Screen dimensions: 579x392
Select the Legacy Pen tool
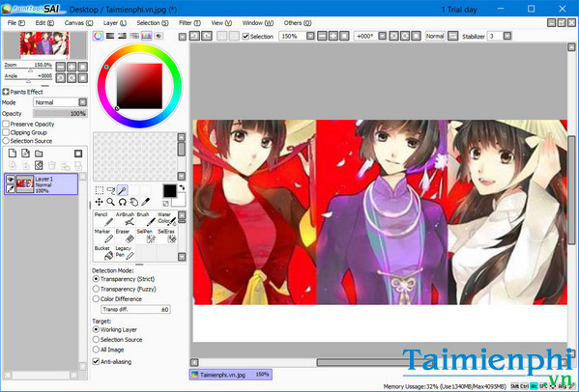pyautogui.click(x=126, y=253)
